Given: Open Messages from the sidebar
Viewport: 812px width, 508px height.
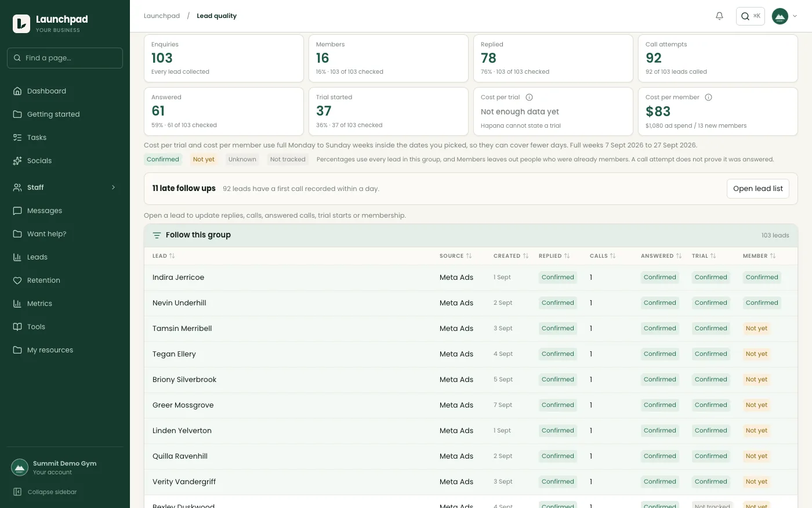Looking at the screenshot, I should [x=65, y=211].
